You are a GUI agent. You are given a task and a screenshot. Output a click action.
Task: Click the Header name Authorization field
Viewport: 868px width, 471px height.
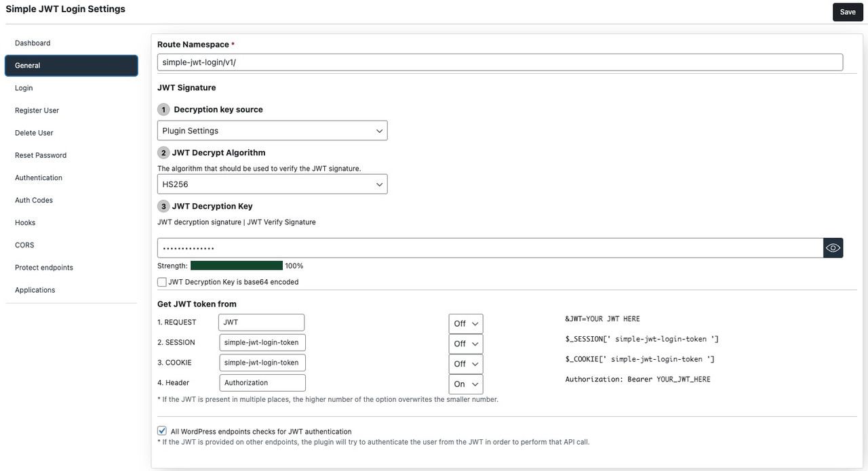[x=262, y=383]
